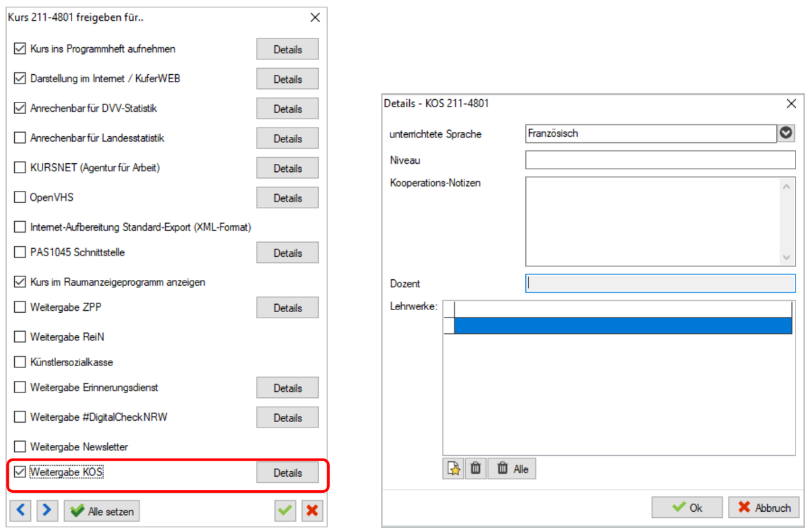Screen dimensions: 809x532
Task: Open Details for 'Kurs ins Programmheft aufnehmen'
Action: (x=287, y=49)
